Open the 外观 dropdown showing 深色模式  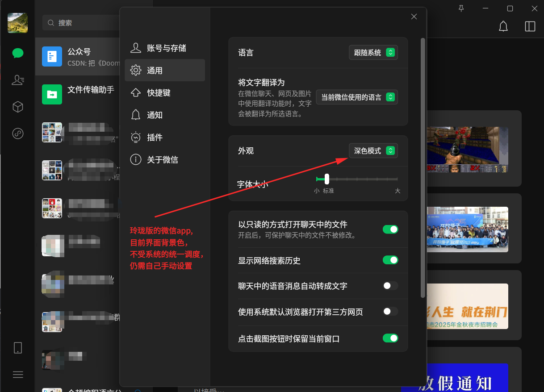[373, 151]
